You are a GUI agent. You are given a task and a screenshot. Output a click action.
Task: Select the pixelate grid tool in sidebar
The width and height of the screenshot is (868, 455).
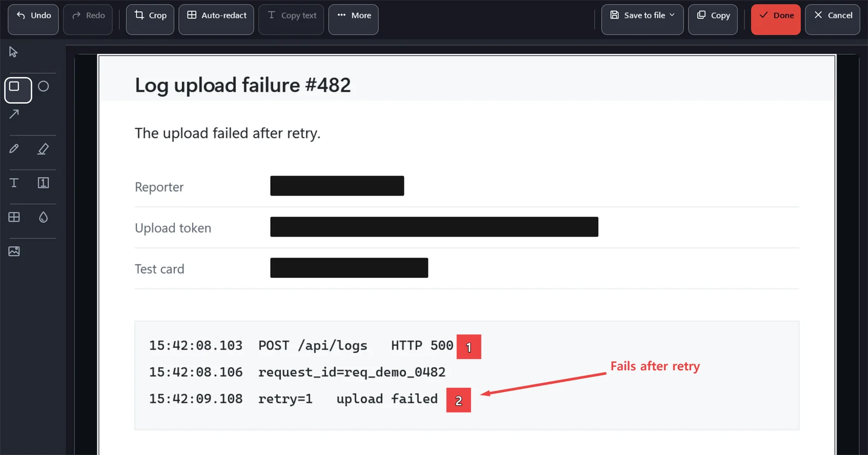[14, 217]
